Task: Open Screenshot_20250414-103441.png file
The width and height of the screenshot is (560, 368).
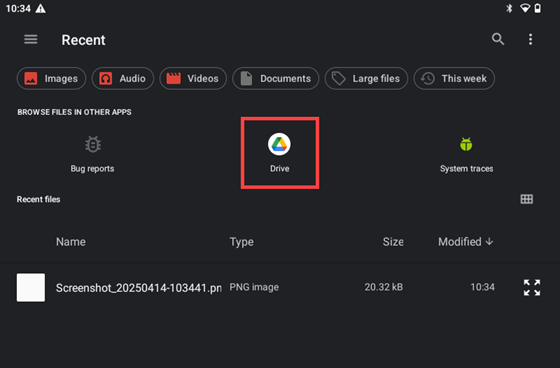Action: click(x=139, y=288)
